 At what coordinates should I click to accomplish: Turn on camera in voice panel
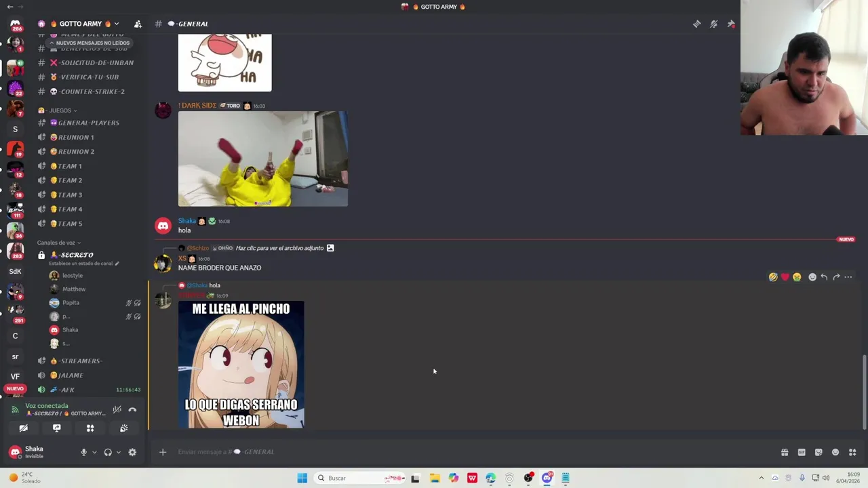[23, 428]
